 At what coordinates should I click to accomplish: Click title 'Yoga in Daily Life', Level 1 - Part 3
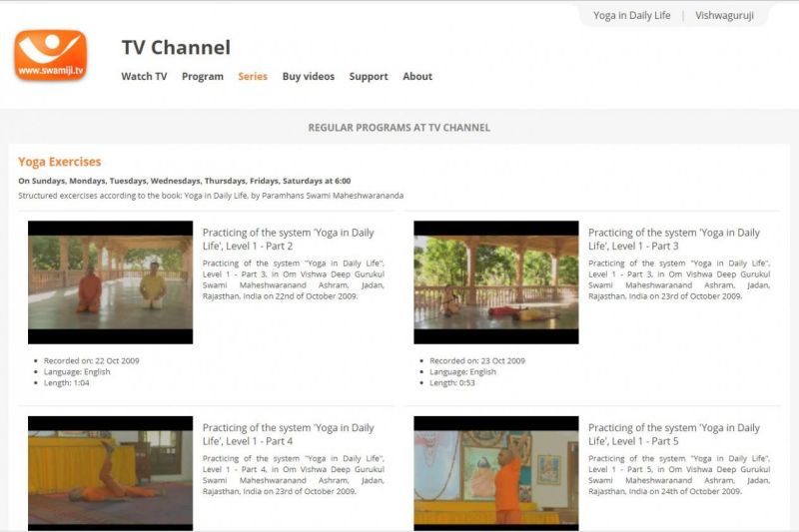[x=674, y=240]
